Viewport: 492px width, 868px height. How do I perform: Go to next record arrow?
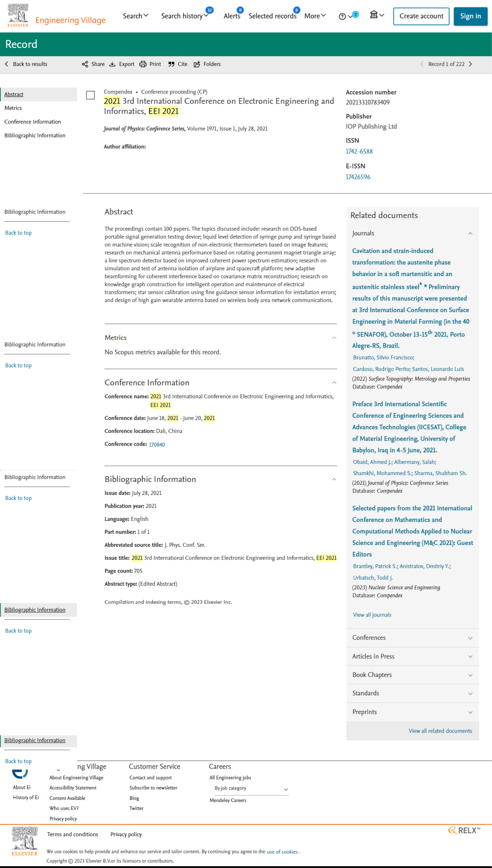[470, 64]
